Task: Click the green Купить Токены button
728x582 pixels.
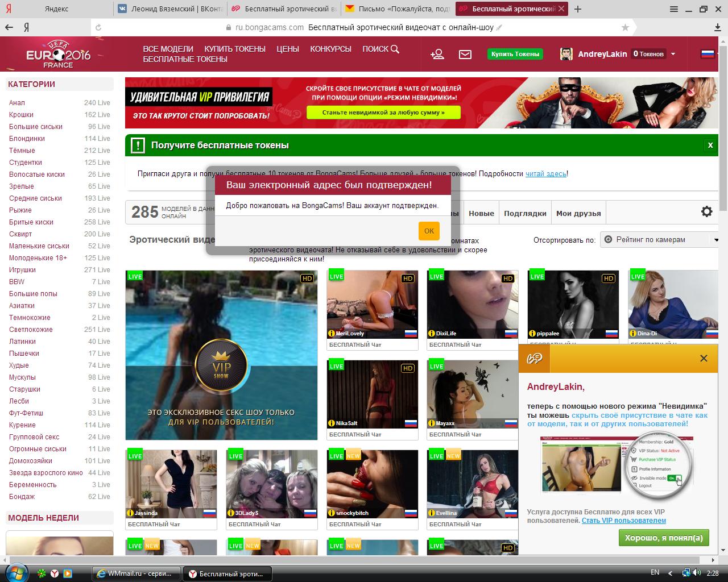Action: [x=515, y=54]
